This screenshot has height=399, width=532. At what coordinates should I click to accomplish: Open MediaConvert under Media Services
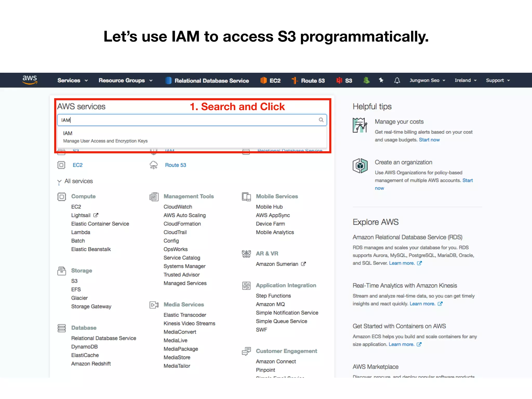tap(180, 332)
